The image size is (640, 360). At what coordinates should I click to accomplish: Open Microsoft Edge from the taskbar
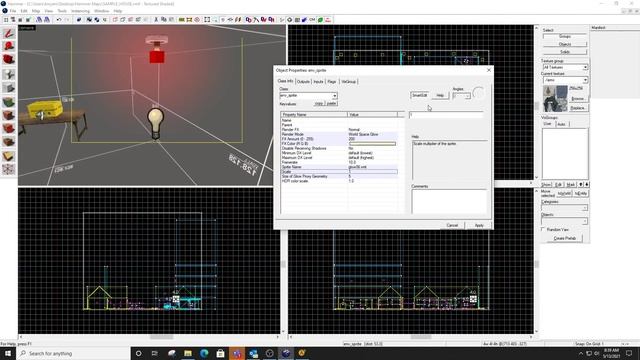[204, 353]
